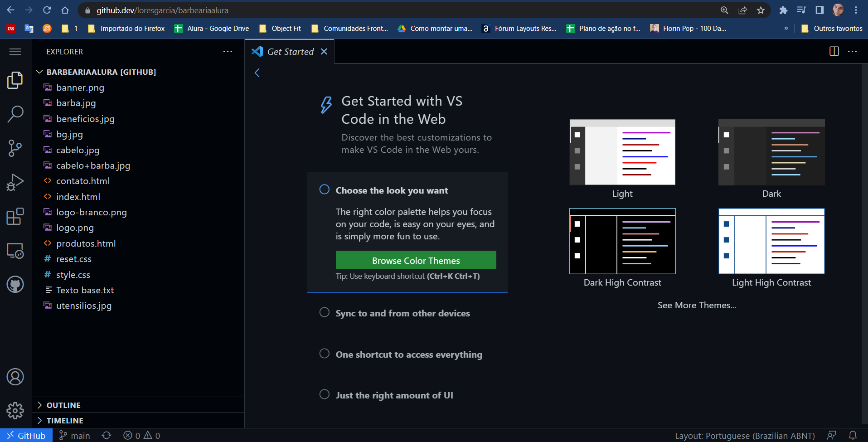Screen dimensions: 868x442
Task: Open Texto base.txt in the explorer
Action: tap(138, 290)
